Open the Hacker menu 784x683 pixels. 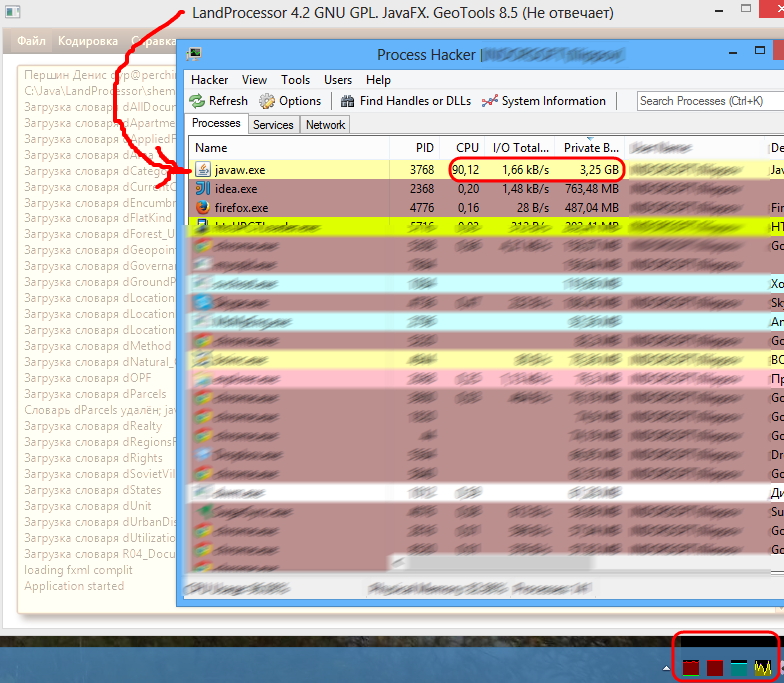[x=210, y=80]
